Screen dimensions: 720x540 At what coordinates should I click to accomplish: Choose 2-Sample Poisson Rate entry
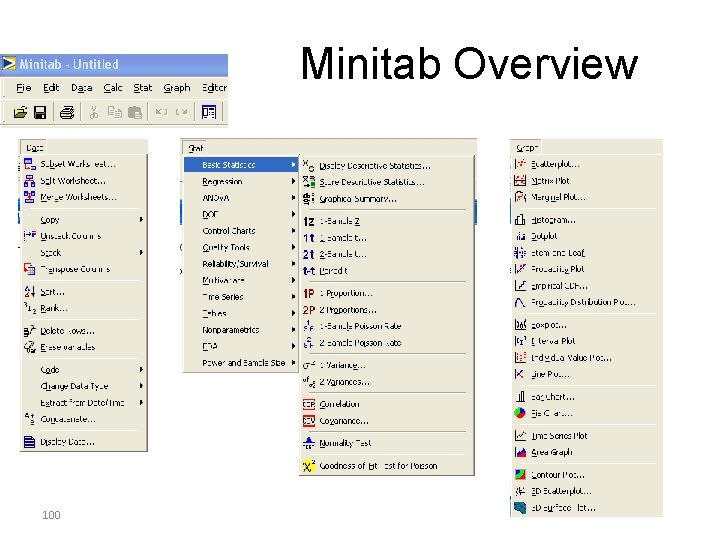(387, 343)
